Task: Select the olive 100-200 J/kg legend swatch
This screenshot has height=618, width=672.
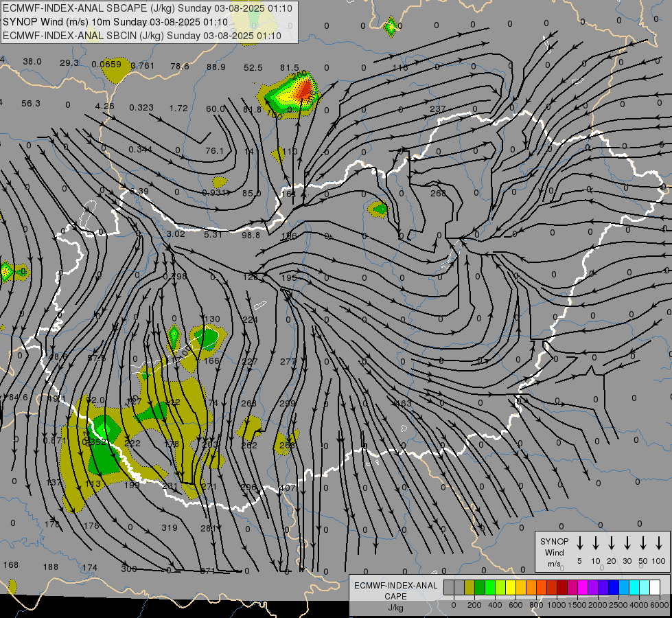Action: click(x=470, y=588)
